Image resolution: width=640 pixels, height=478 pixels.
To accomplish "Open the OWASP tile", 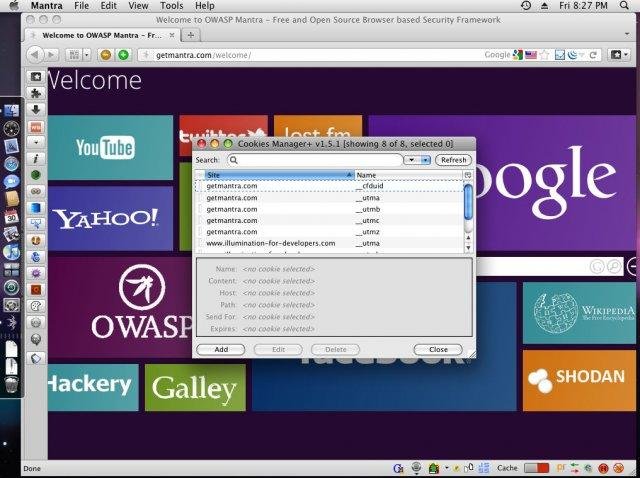I will (x=120, y=307).
